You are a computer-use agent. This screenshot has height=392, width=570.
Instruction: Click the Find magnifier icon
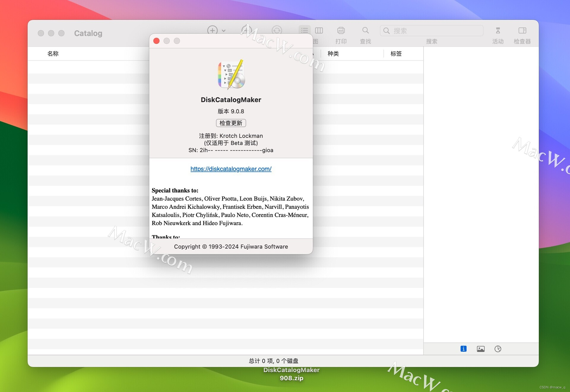coord(365,30)
